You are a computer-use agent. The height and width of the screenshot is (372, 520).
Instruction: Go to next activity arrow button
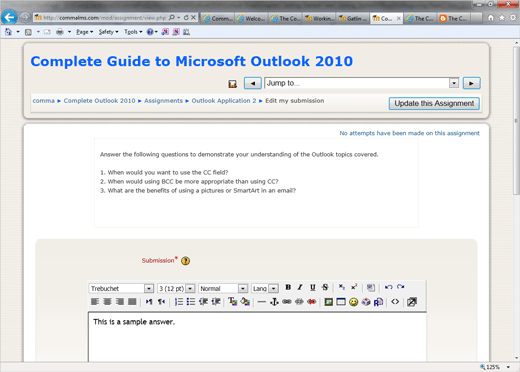471,83
